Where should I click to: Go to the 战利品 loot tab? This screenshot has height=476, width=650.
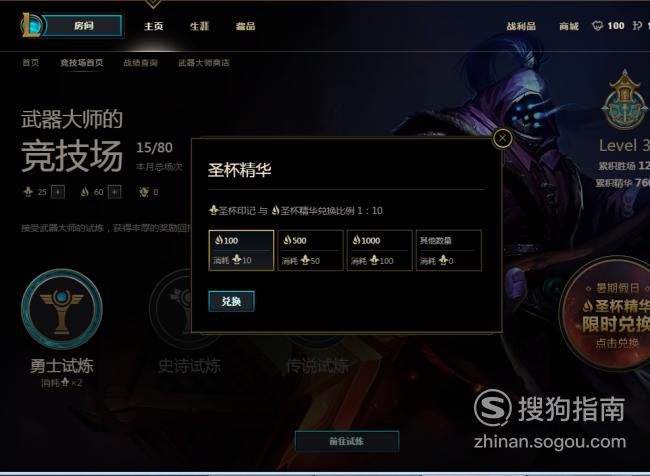pos(521,27)
